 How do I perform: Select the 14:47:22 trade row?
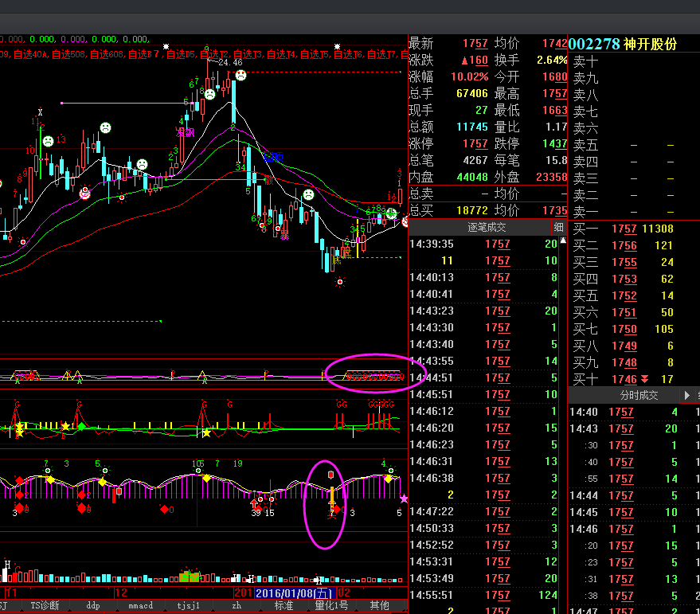coord(483,511)
